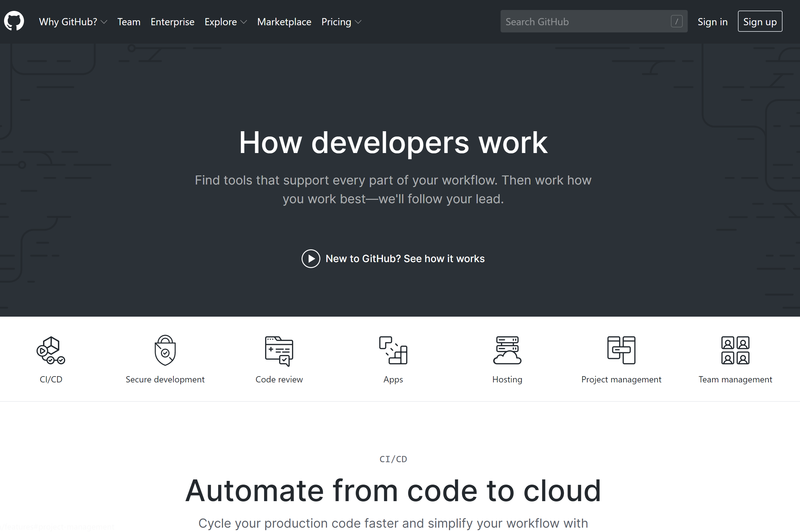Open the Project management boards icon
The height and width of the screenshot is (532, 800).
click(x=621, y=350)
